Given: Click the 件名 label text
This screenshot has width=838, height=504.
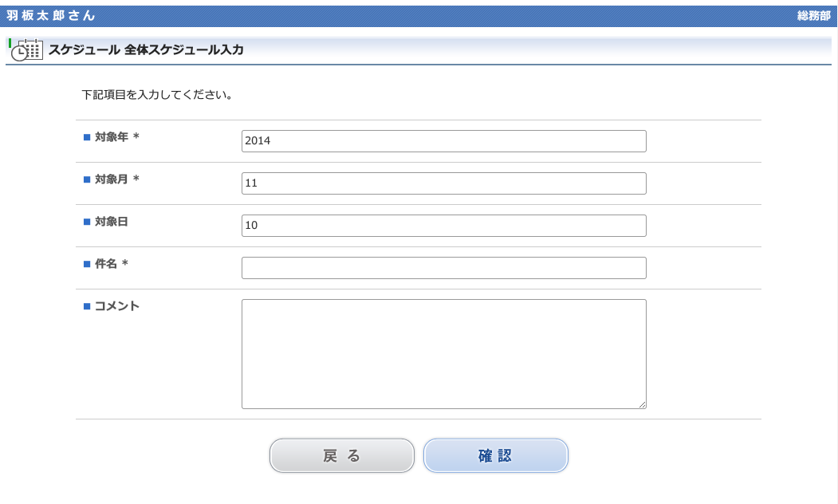Looking at the screenshot, I should coord(106,264).
